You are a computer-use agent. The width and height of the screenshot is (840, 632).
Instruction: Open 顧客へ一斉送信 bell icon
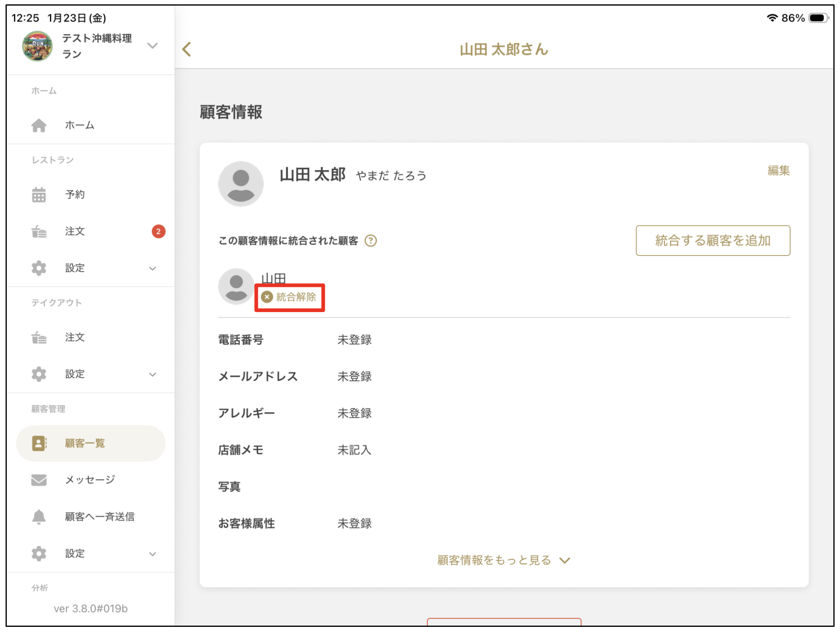click(x=39, y=516)
